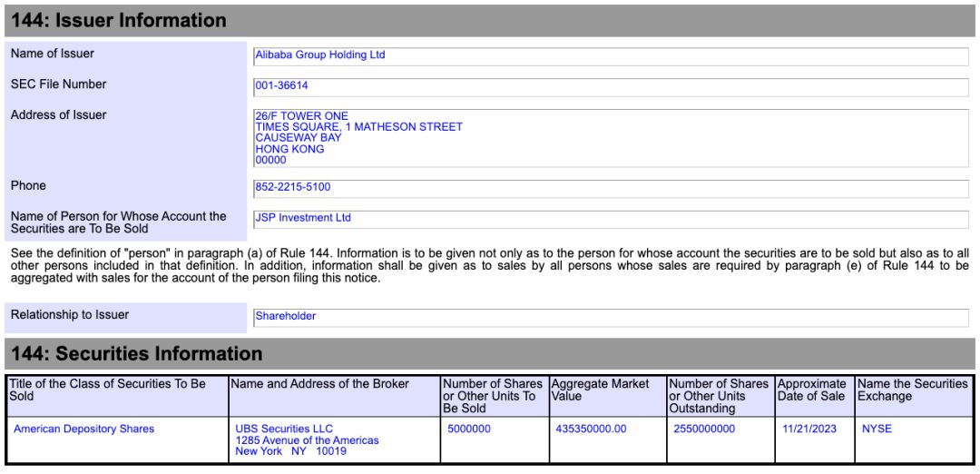The image size is (980, 474).
Task: Select the SEC File Number field 001-36614
Action: pyautogui.click(x=611, y=86)
